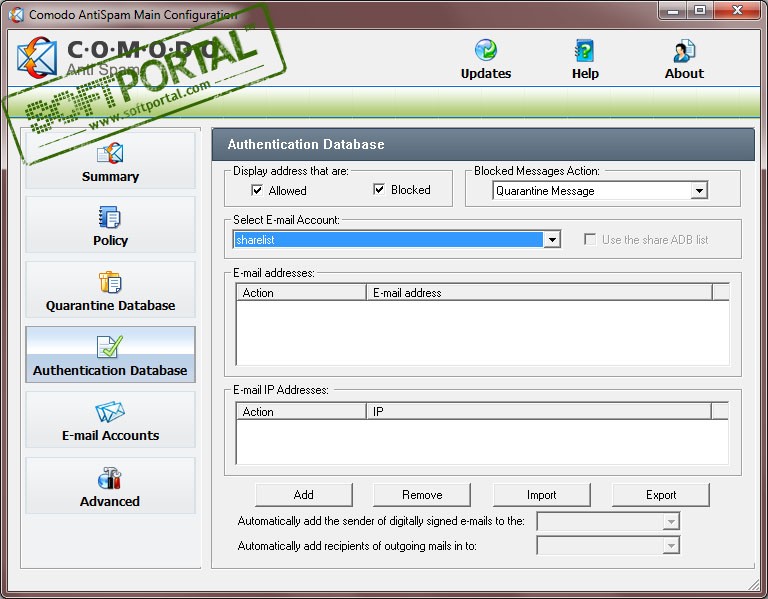Click the Updates label
The width and height of the screenshot is (768, 599).
pyautogui.click(x=486, y=73)
